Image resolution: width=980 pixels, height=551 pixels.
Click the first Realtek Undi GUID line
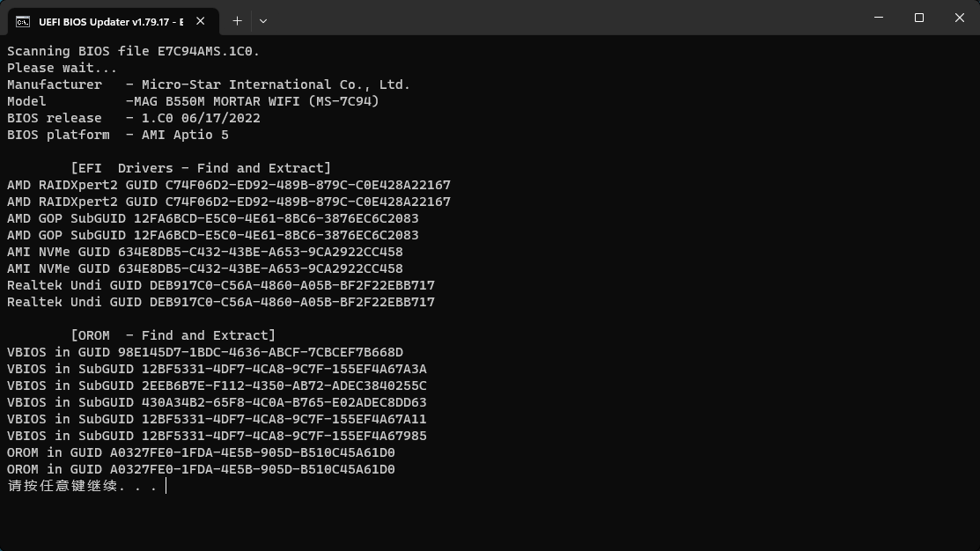pyautogui.click(x=221, y=285)
